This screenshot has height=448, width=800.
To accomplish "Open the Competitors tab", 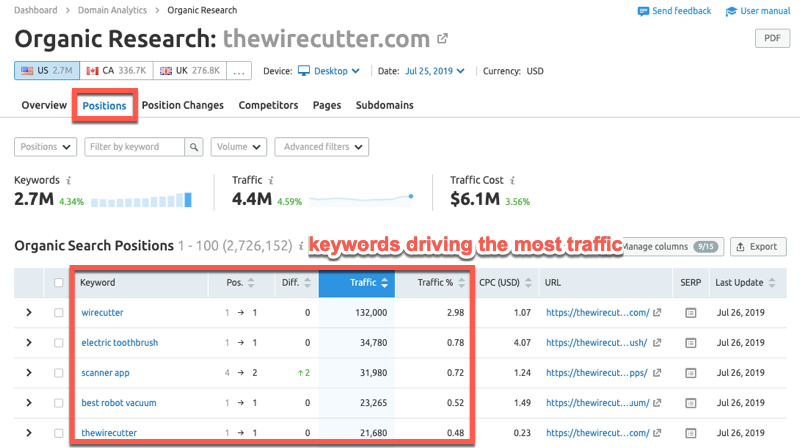I will pos(268,105).
